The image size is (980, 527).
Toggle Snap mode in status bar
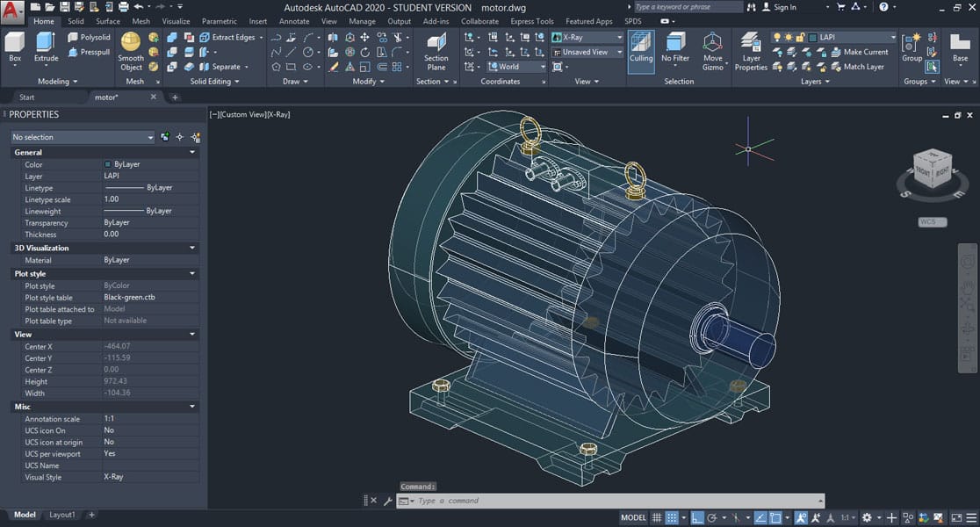(672, 517)
